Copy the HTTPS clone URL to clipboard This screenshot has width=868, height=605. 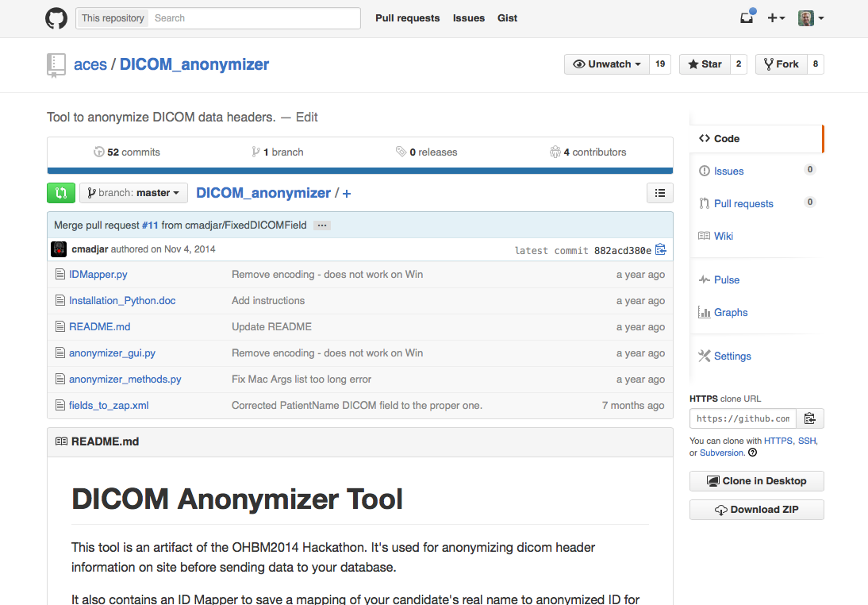[x=809, y=418]
